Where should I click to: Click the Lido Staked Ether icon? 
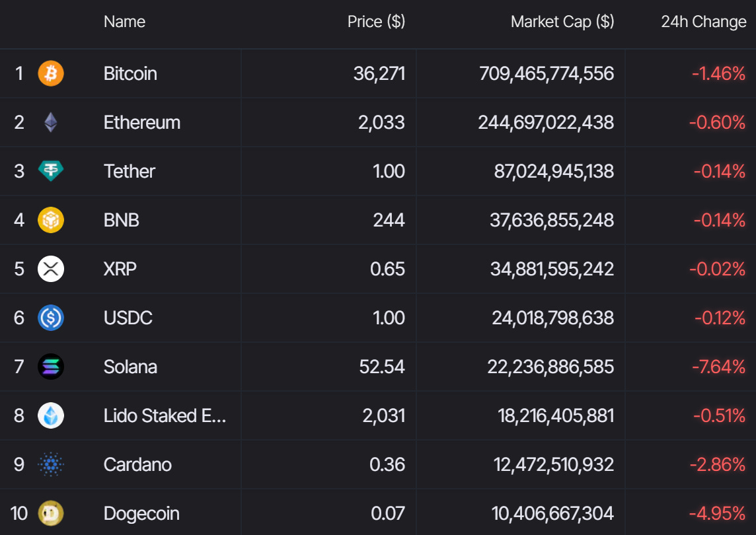(x=51, y=415)
